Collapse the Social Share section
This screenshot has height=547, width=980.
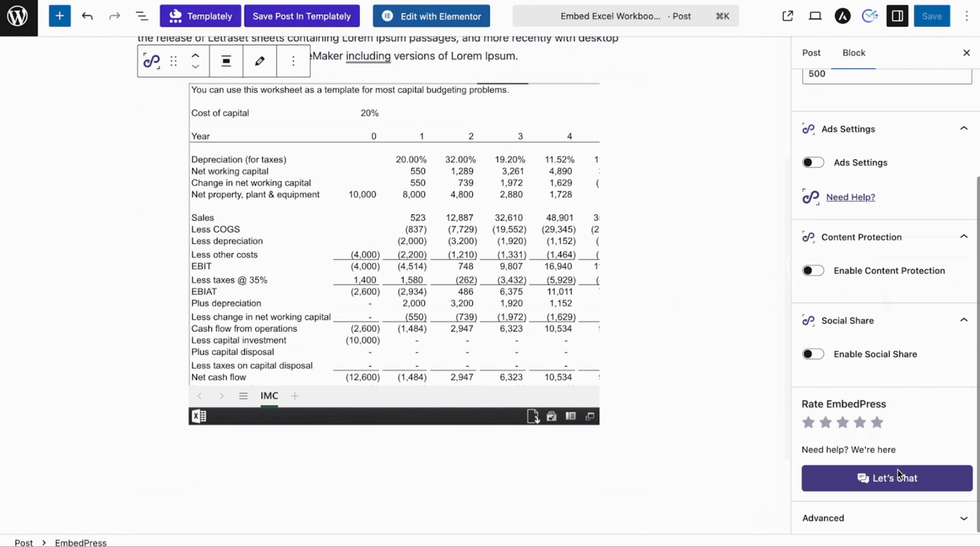(963, 320)
